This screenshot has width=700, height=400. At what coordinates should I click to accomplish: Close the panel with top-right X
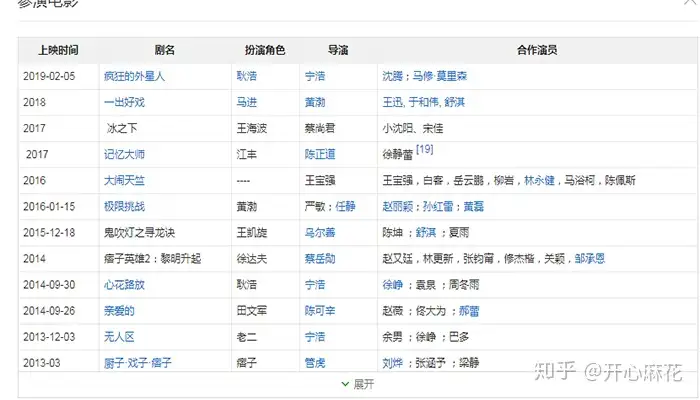(691, 2)
